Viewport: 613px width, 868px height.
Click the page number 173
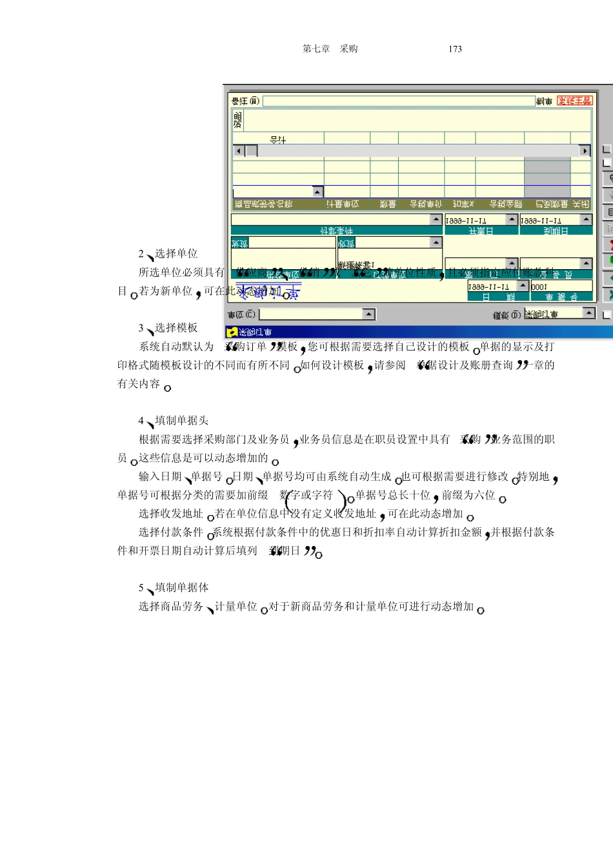coord(455,49)
